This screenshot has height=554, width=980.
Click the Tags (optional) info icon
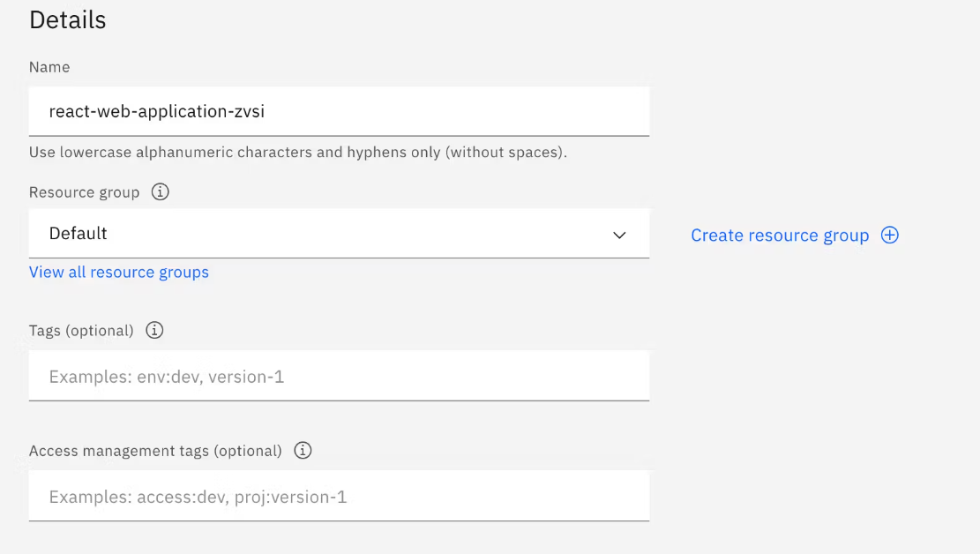(154, 330)
